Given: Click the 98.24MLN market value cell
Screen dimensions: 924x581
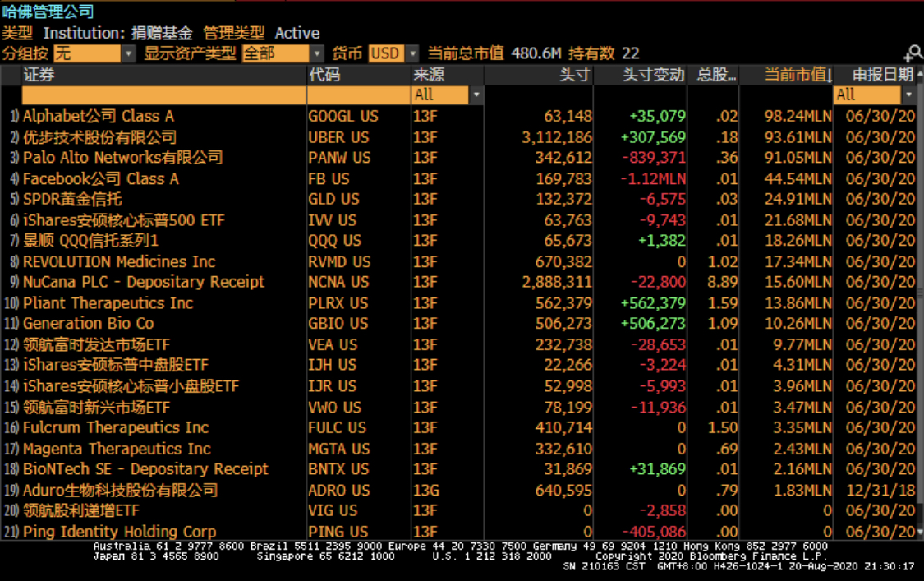Looking at the screenshot, I should tap(798, 116).
